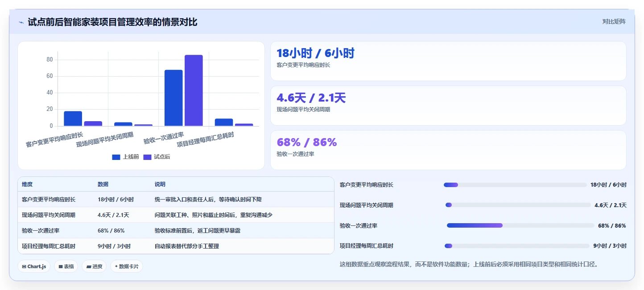The width and height of the screenshot is (644, 290).
Task: Click the 项目经理每周汇总耗时 progress bar
Action: 517,246
